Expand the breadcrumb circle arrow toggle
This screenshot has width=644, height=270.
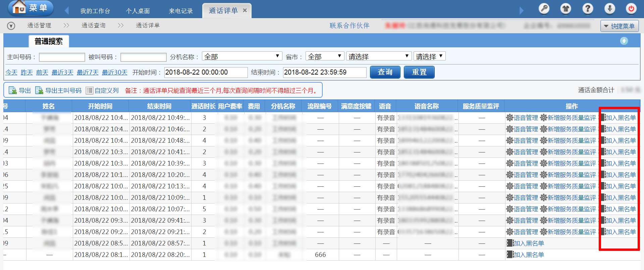(11, 26)
